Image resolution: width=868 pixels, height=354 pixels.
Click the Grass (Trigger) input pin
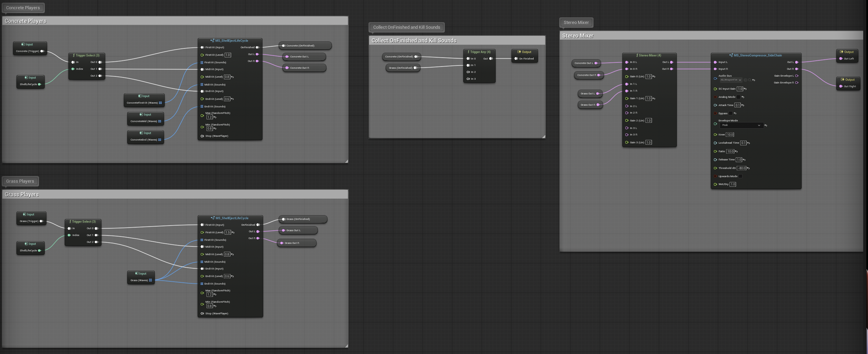pyautogui.click(x=41, y=221)
